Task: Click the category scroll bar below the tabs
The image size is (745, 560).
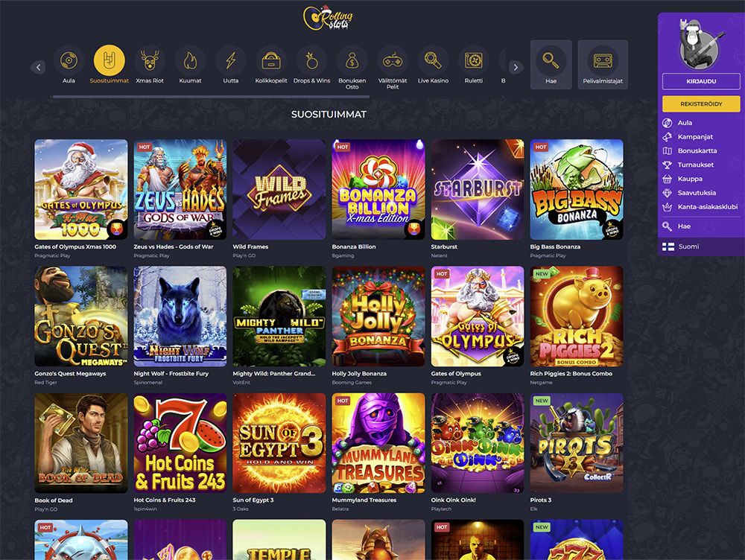Action: pos(211,96)
